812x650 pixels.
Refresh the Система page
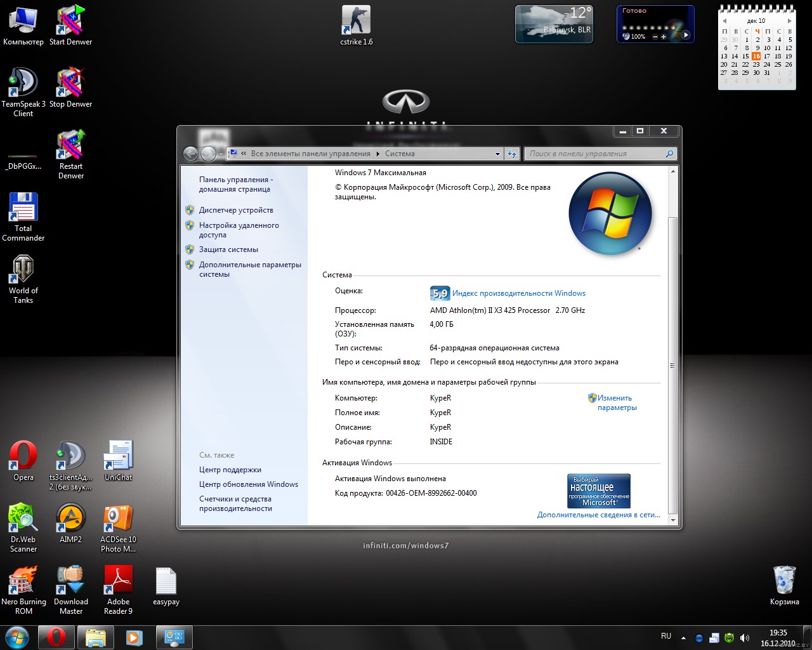click(x=512, y=154)
